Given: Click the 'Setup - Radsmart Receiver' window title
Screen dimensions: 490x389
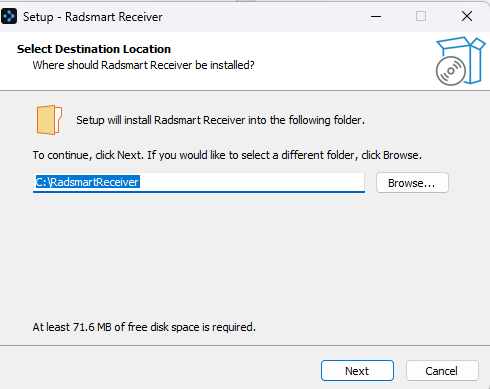Looking at the screenshot, I should click(x=93, y=17).
